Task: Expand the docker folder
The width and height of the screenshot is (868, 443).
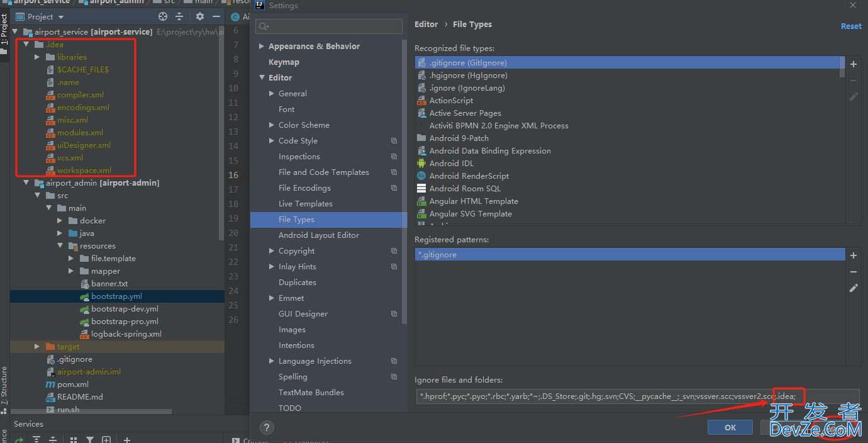Action: [x=60, y=221]
